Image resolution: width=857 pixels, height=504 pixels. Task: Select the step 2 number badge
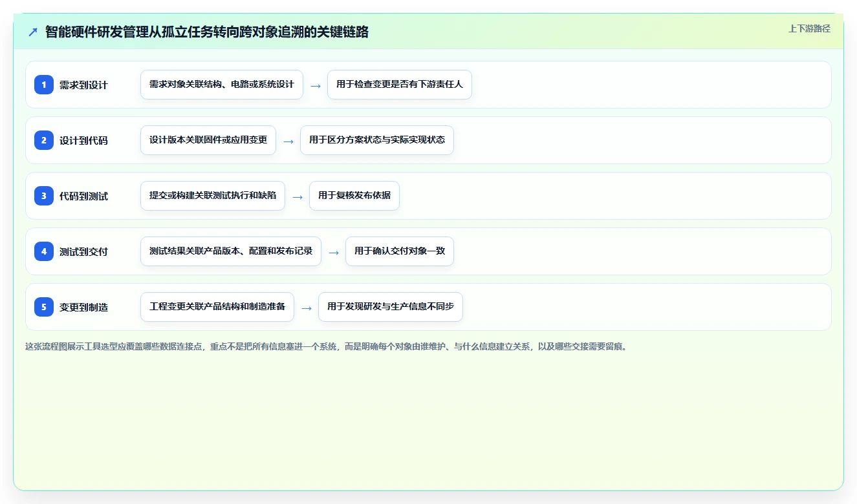point(44,140)
